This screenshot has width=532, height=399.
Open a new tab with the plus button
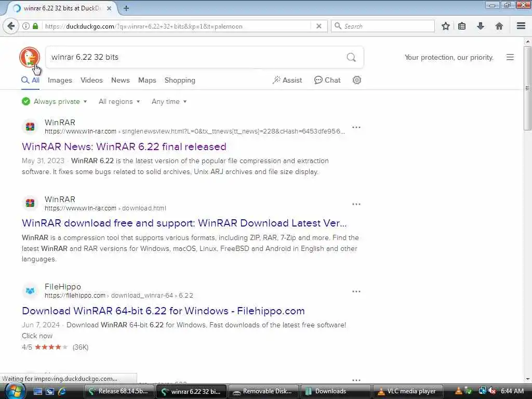coord(126,8)
